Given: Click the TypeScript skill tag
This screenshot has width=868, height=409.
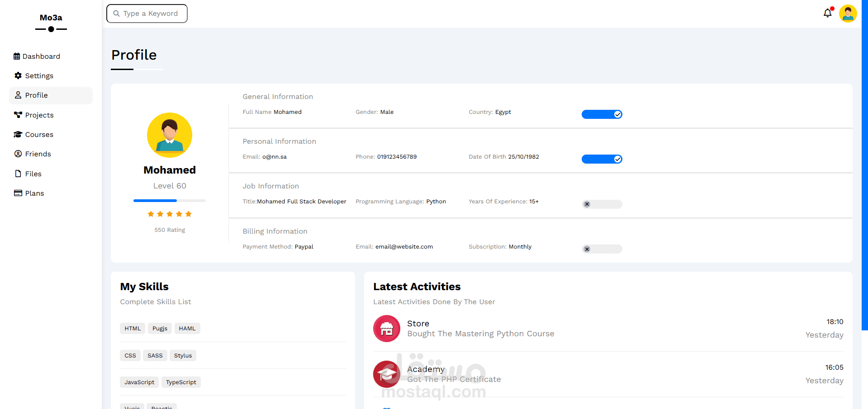Looking at the screenshot, I should coord(181,382).
